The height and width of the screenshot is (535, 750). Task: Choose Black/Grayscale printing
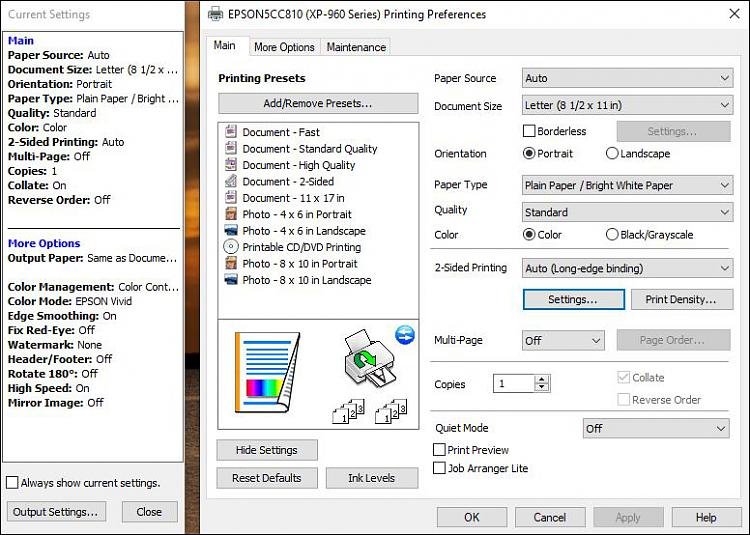pos(612,234)
